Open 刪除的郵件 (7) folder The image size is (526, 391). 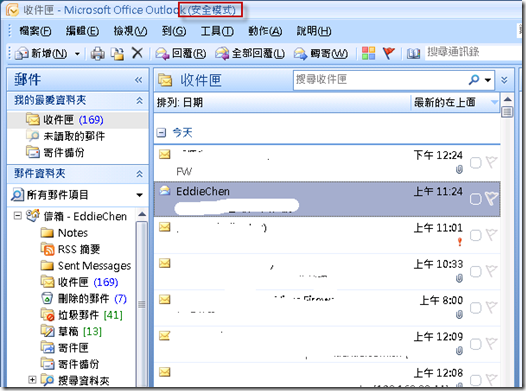tap(84, 298)
